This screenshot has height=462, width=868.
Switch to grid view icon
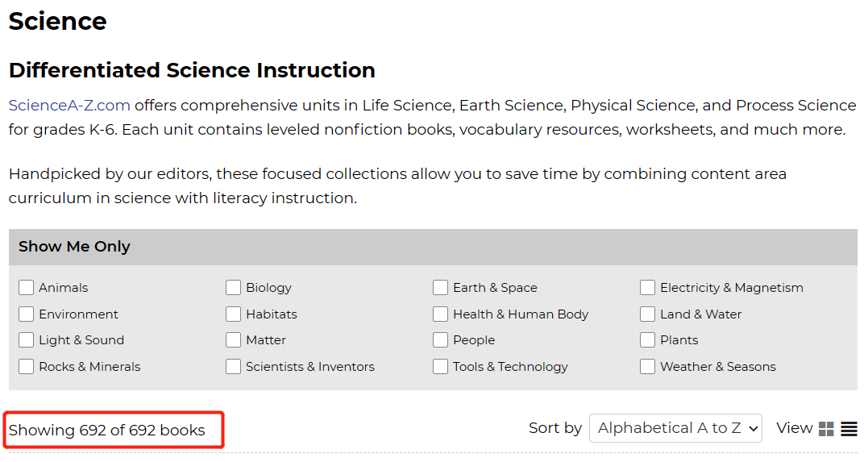pos(826,429)
